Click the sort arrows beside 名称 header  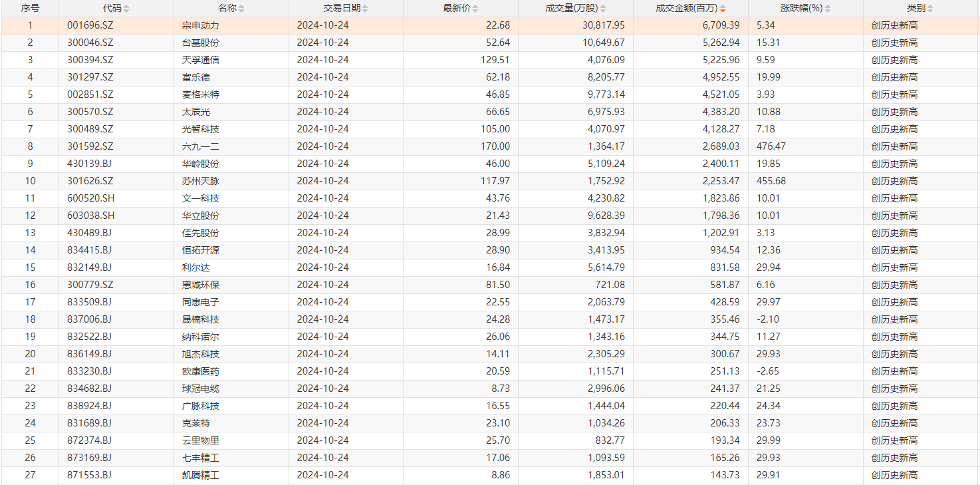(x=241, y=9)
